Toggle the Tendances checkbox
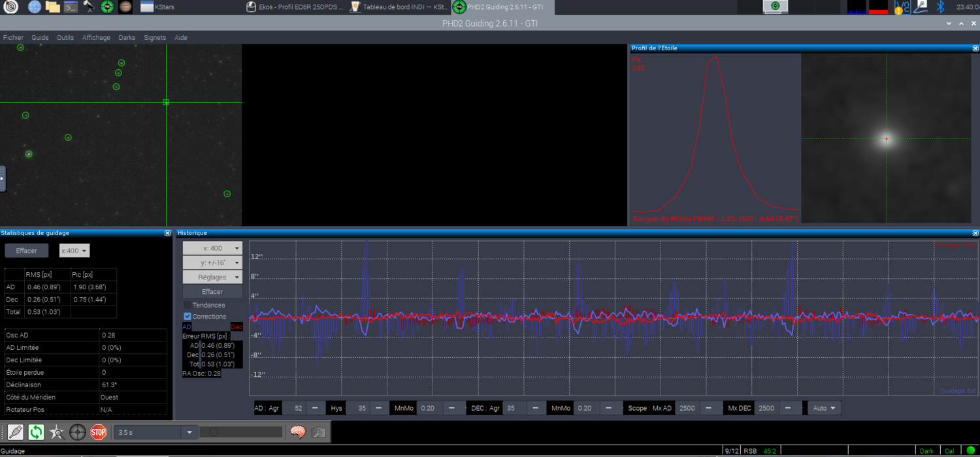This screenshot has width=980, height=457. 188,305
